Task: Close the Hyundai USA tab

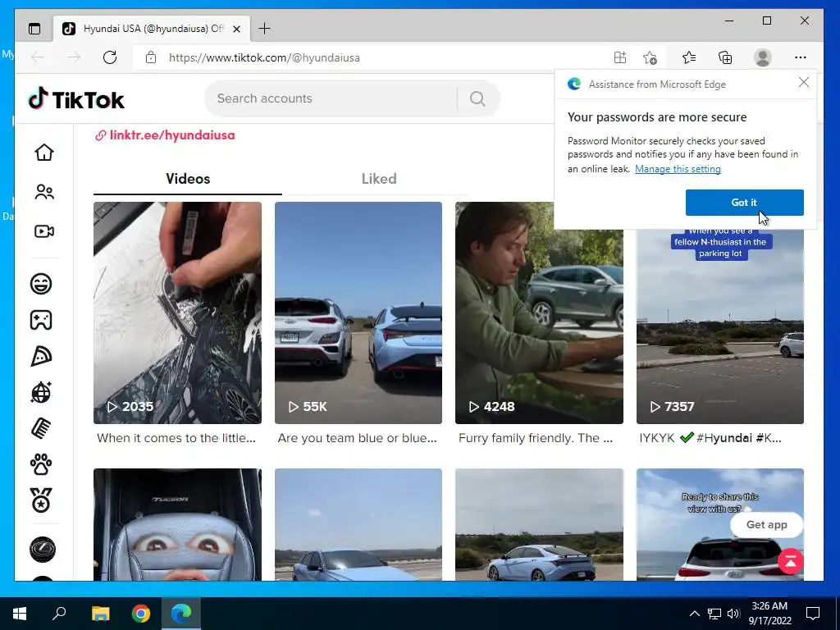Action: [237, 29]
